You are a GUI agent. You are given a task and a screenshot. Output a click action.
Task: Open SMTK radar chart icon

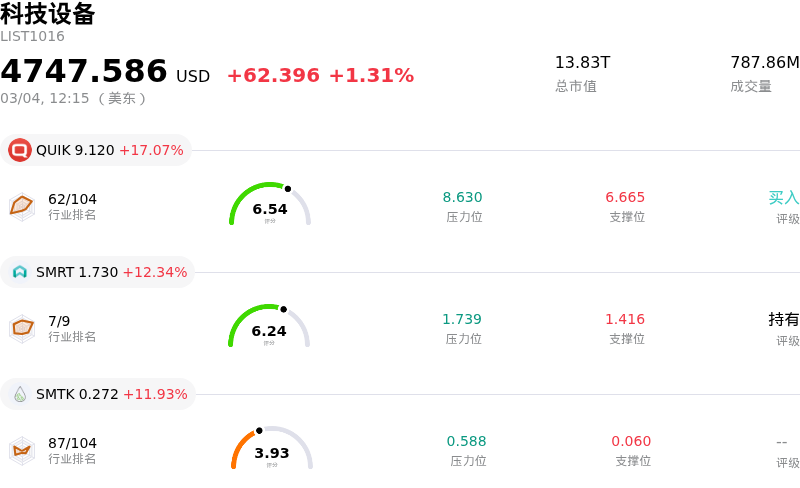(22, 450)
